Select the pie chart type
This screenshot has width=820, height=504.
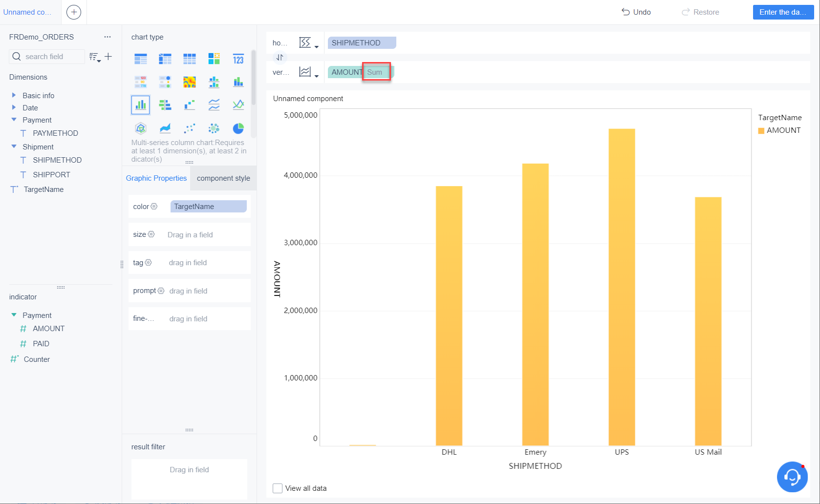coord(238,128)
